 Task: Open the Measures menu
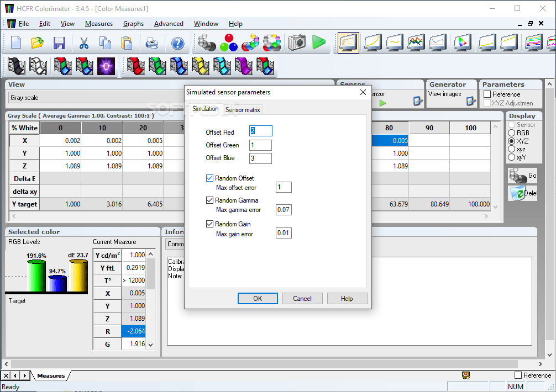tap(99, 24)
